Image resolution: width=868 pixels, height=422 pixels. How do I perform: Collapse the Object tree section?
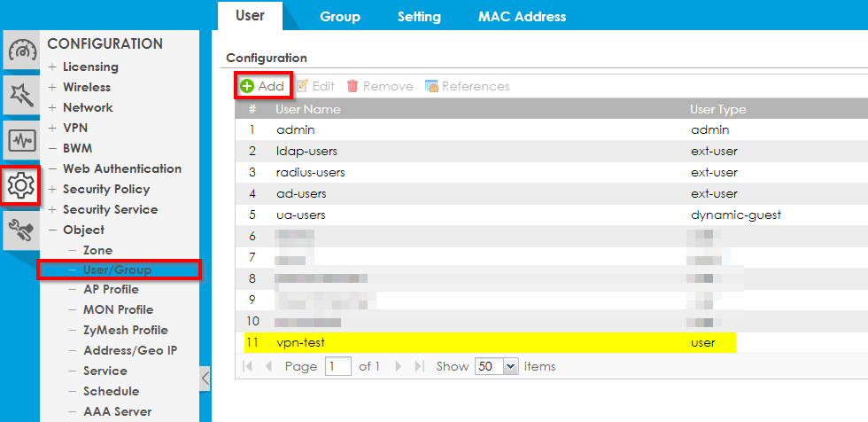pyautogui.click(x=53, y=230)
